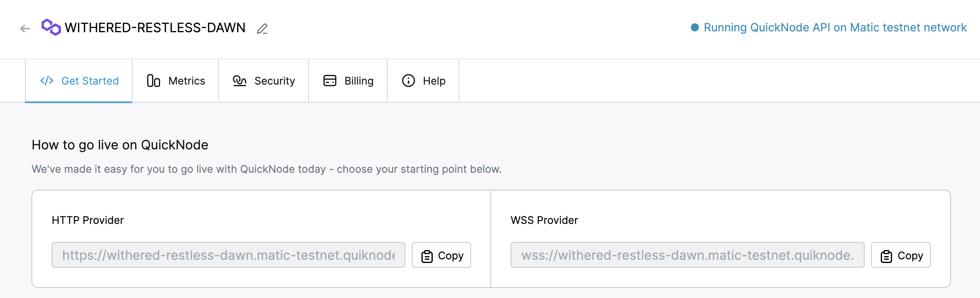This screenshot has height=298, width=980.
Task: Click the signature icon beside Security
Action: [x=240, y=81]
